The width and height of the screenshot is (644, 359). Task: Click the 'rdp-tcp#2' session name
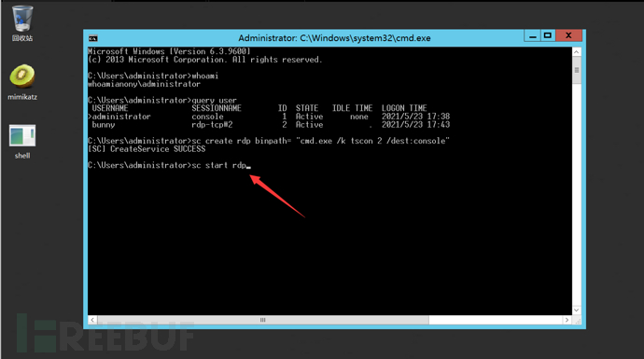212,125
